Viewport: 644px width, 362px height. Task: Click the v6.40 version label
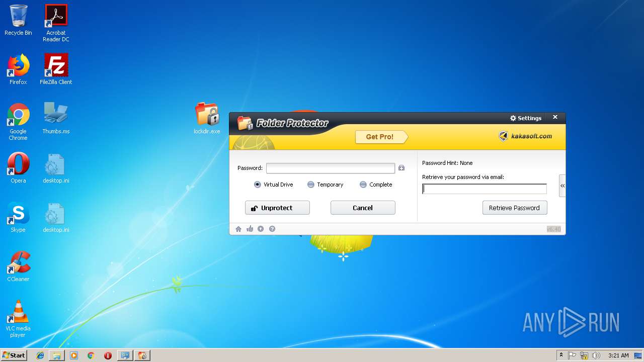(x=553, y=229)
